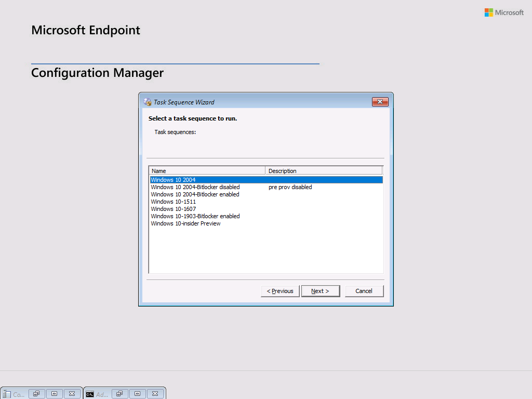Click the 'pre prov disabled' description cell

290,187
